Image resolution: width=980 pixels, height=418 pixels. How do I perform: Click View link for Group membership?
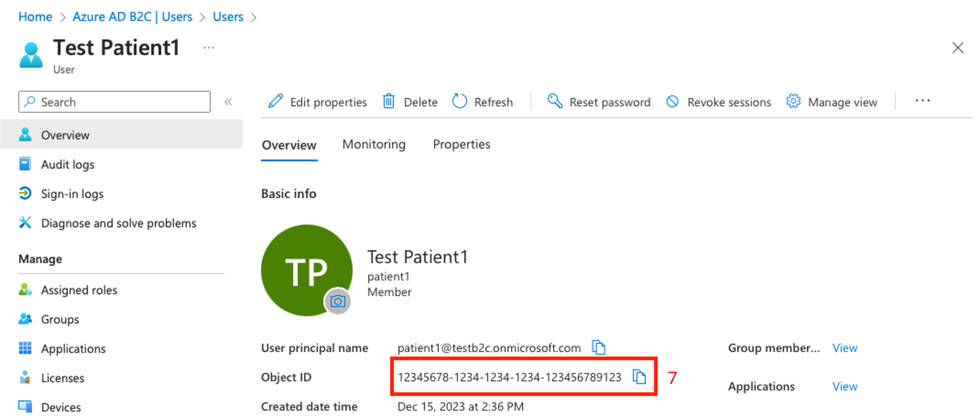coord(848,348)
